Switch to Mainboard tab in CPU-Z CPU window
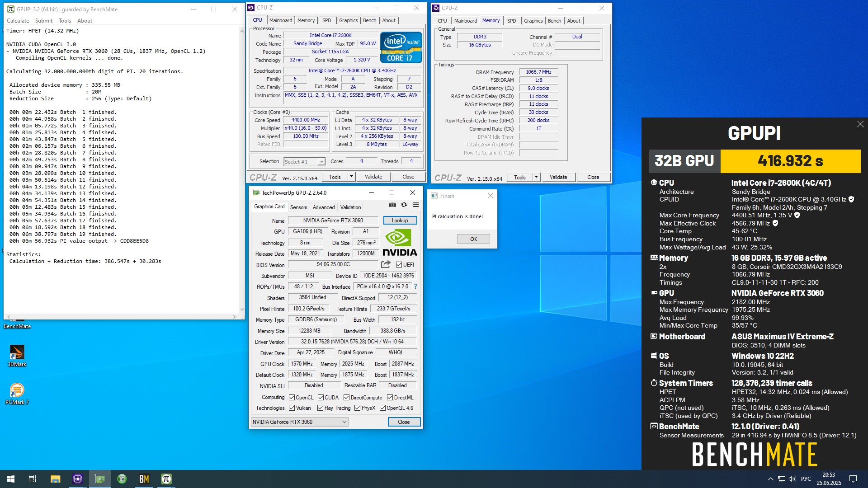 tap(280, 20)
